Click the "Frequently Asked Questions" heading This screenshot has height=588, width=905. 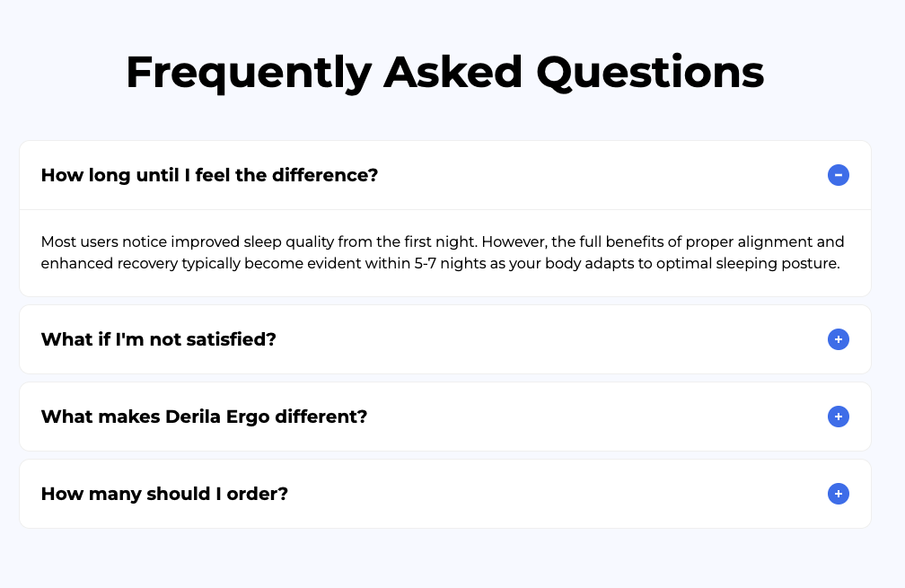point(444,72)
